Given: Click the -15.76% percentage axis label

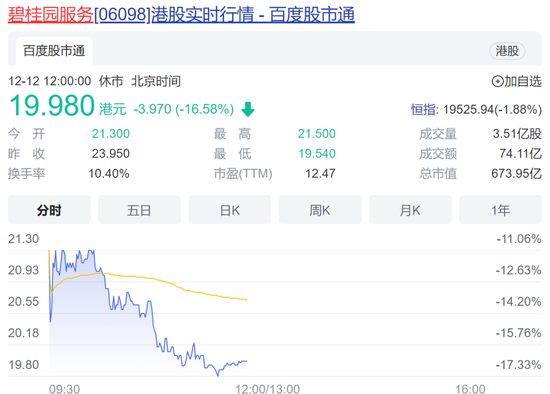Looking at the screenshot, I should (x=519, y=333).
